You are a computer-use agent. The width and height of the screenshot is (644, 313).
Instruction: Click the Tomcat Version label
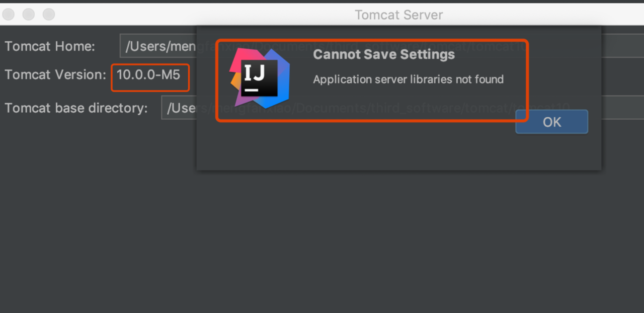click(x=55, y=75)
